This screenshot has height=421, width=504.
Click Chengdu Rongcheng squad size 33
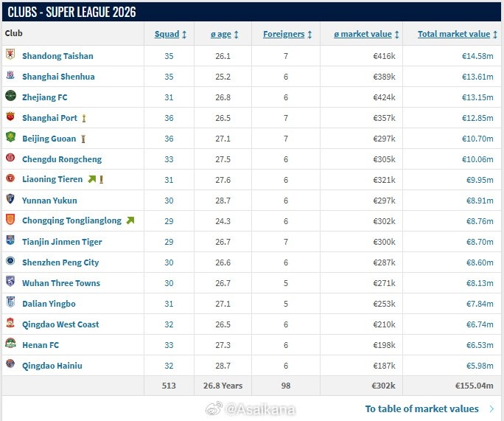pyautogui.click(x=169, y=159)
